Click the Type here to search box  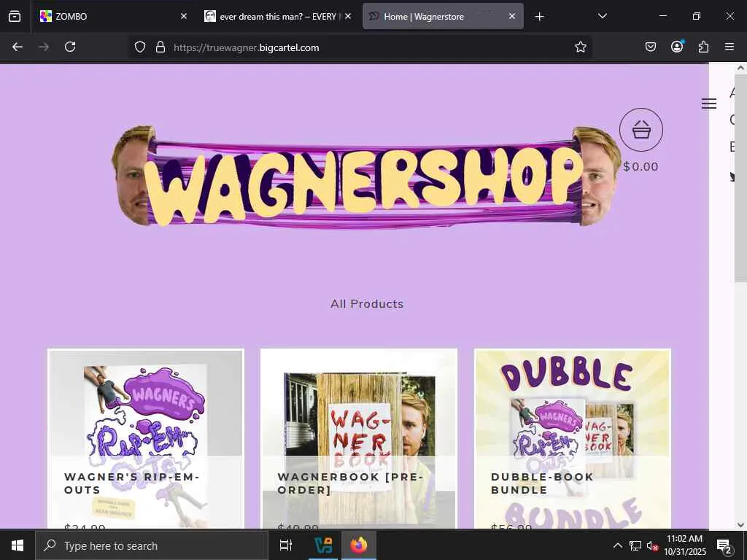(x=152, y=545)
